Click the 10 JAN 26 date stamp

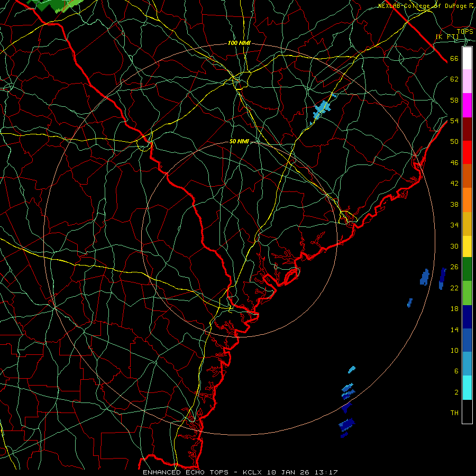pos(288,472)
